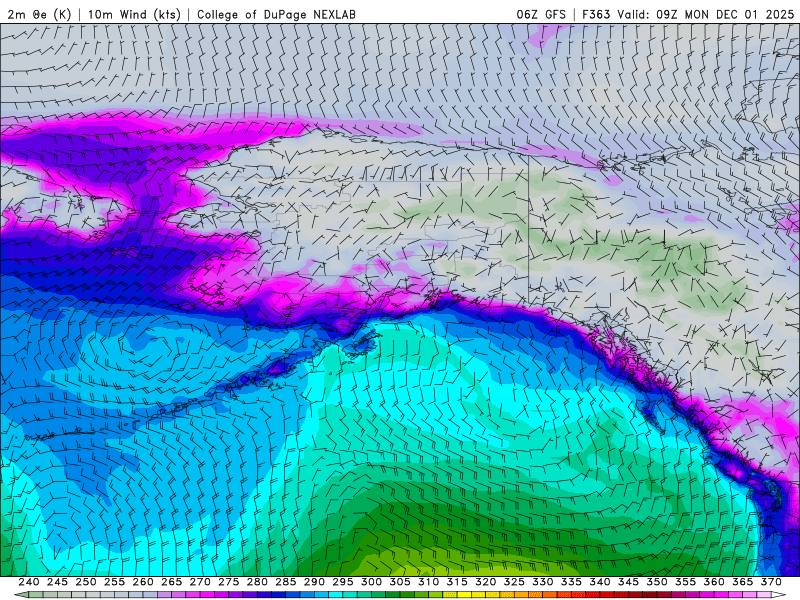This screenshot has height=600, width=800.
Task: Select the 245 value on the color scale
Action: pyautogui.click(x=57, y=582)
